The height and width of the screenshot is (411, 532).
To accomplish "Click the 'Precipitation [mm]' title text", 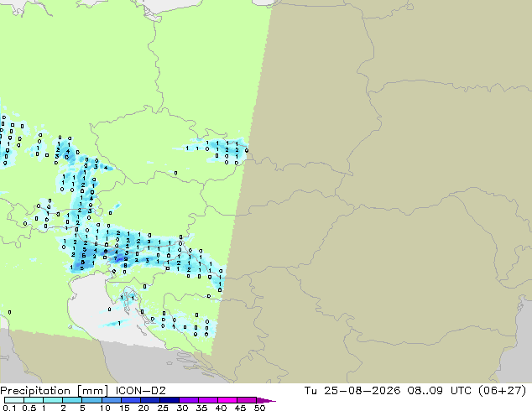I will point(55,391).
